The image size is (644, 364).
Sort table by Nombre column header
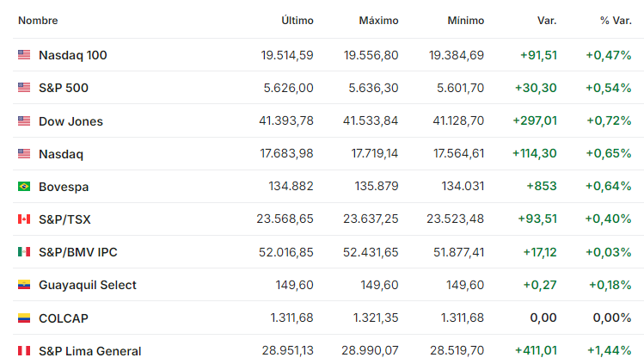point(38,21)
